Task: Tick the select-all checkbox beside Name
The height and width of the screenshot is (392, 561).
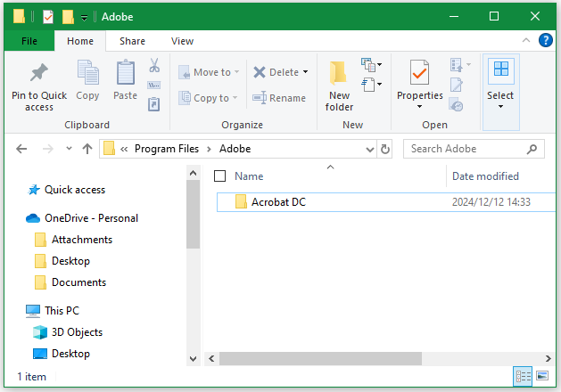Action: pyautogui.click(x=219, y=176)
